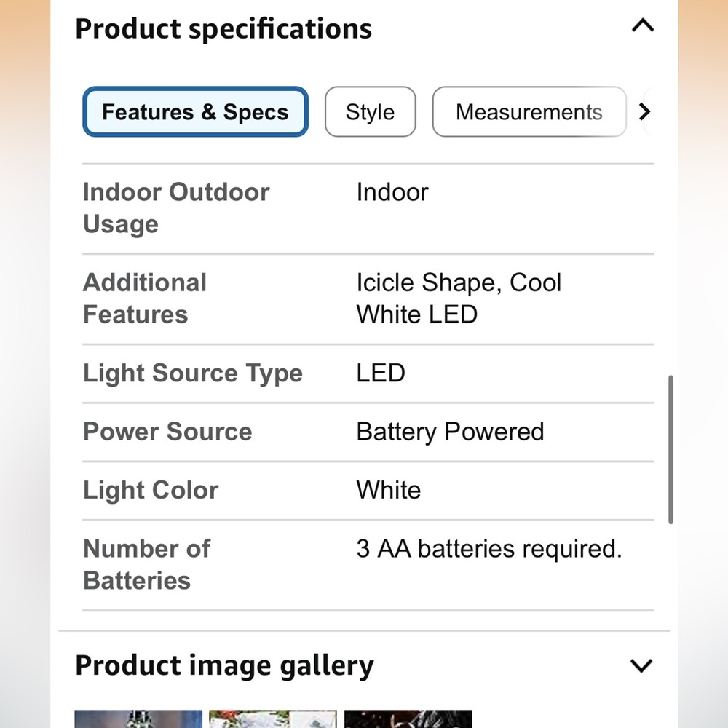Viewport: 728px width, 728px height.
Task: Open the third dark gallery thumbnail
Action: (x=408, y=719)
